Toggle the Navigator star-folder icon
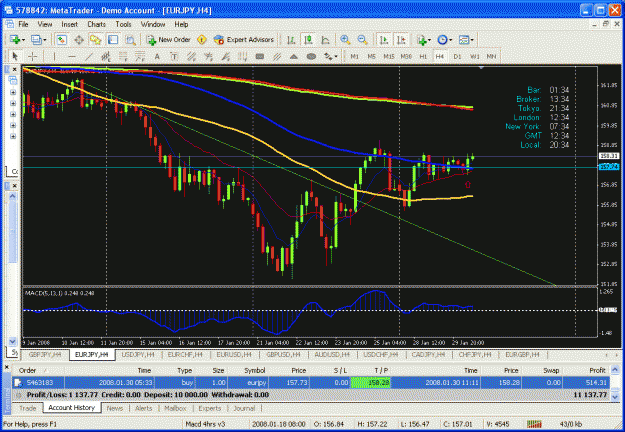The width and height of the screenshot is (625, 432). [96, 40]
